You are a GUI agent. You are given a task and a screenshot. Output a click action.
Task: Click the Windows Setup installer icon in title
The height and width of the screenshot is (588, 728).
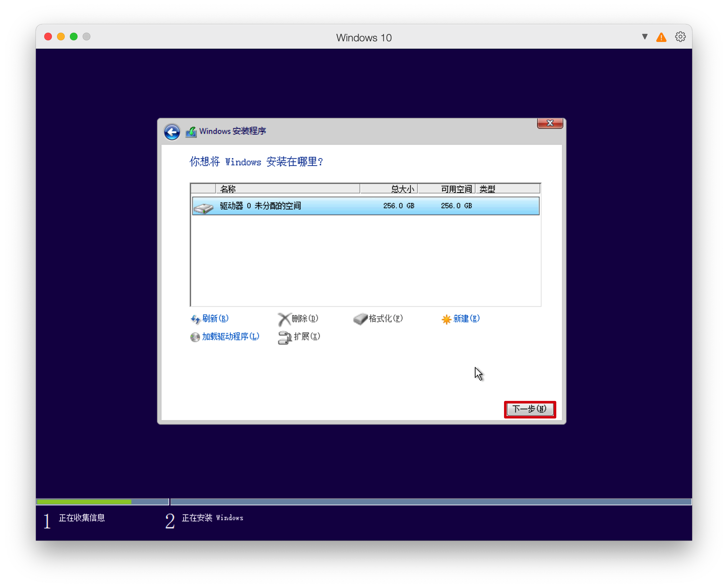(x=191, y=132)
